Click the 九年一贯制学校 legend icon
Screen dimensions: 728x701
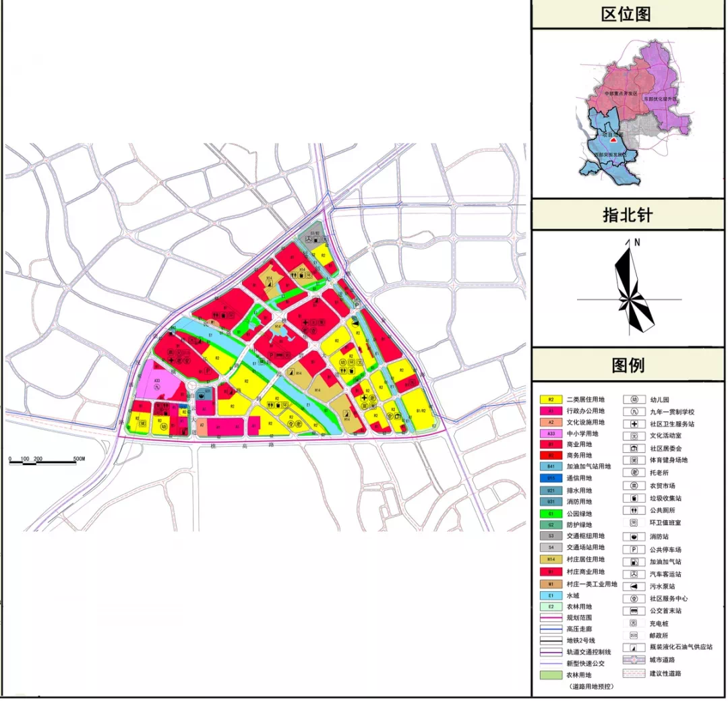634,412
